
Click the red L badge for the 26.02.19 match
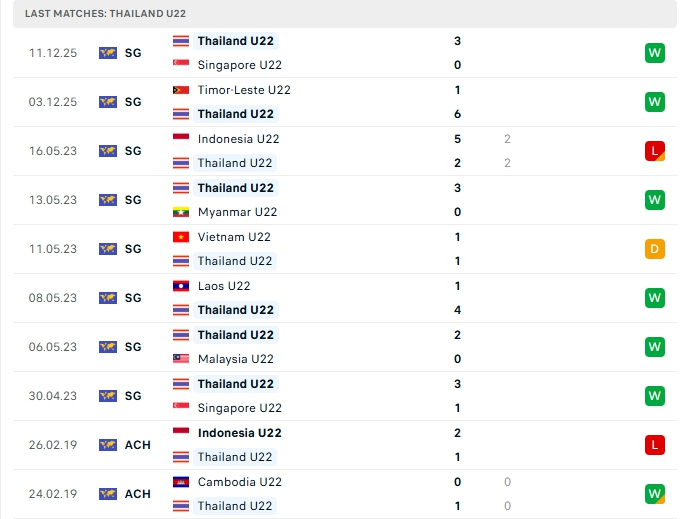pyautogui.click(x=655, y=445)
